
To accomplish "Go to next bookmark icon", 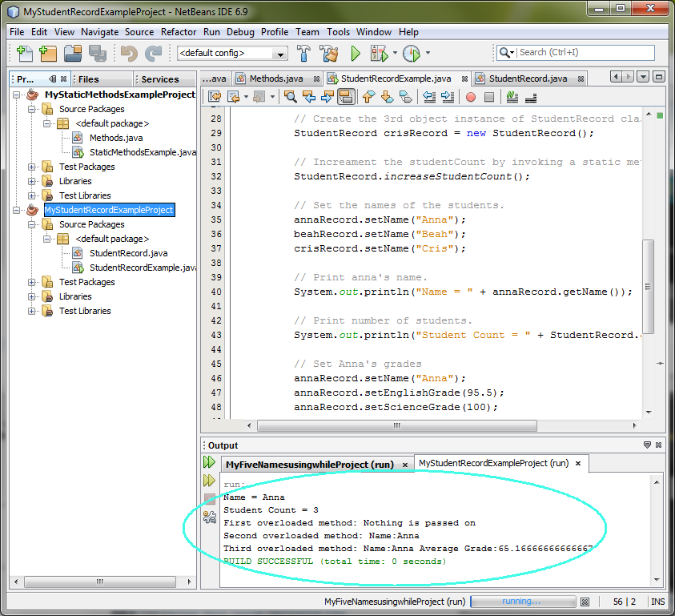I will [387, 97].
